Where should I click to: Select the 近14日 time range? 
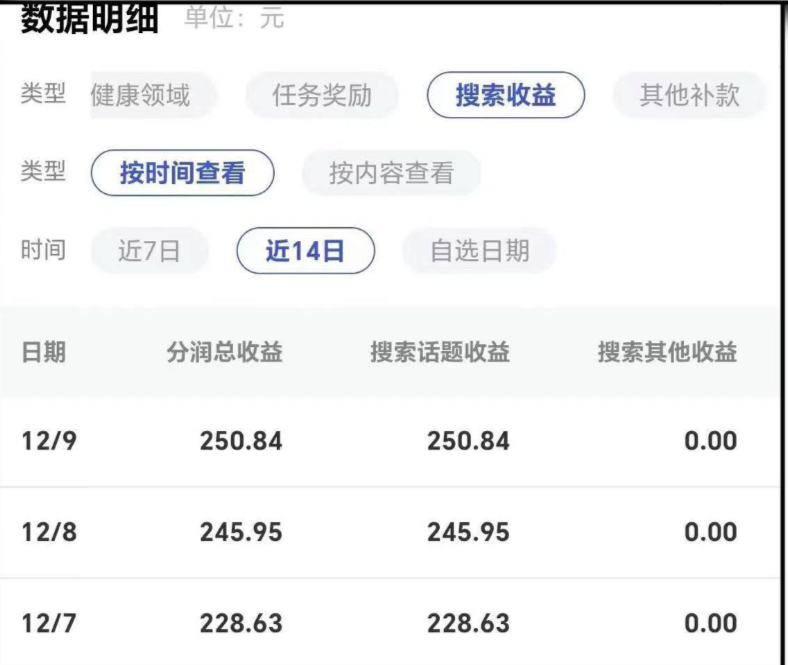point(305,251)
